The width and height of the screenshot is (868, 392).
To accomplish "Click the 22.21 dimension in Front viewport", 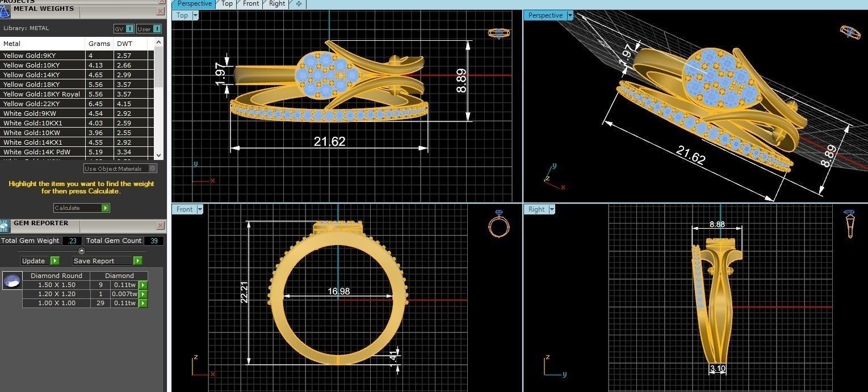I will click(244, 293).
